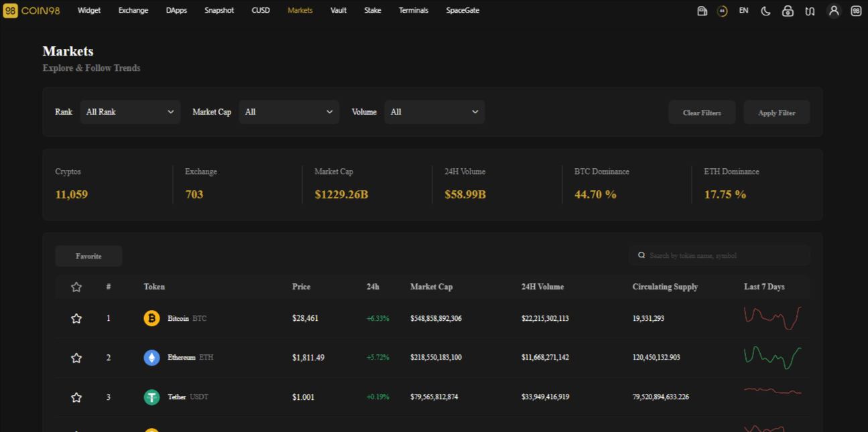
Task: Click the Bitcoin coin logo
Action: tap(152, 318)
